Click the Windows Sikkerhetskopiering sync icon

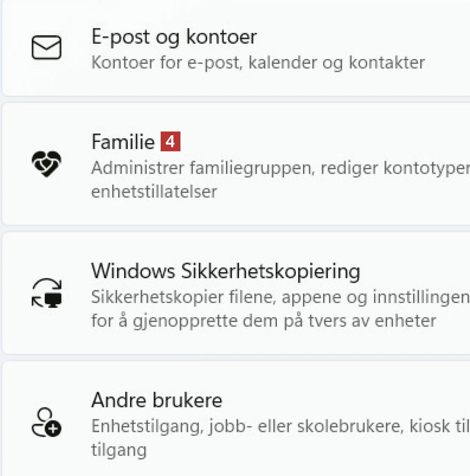tap(47, 293)
